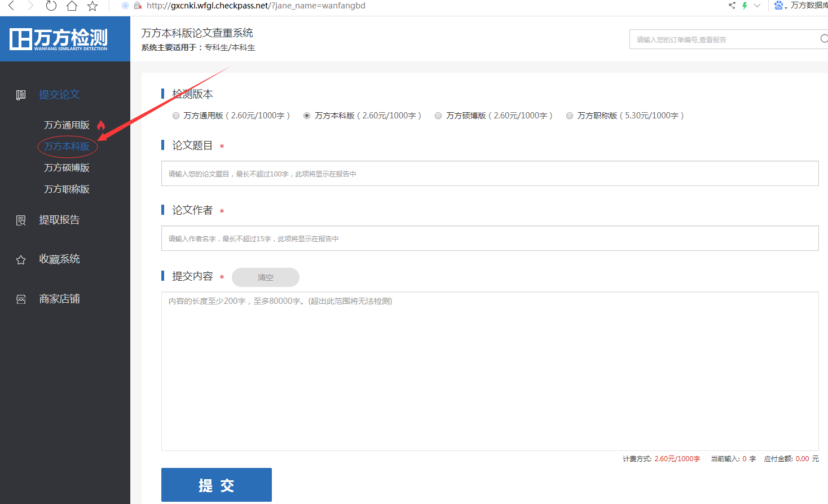Click the 万方数据库 bookmark text

[x=809, y=6]
